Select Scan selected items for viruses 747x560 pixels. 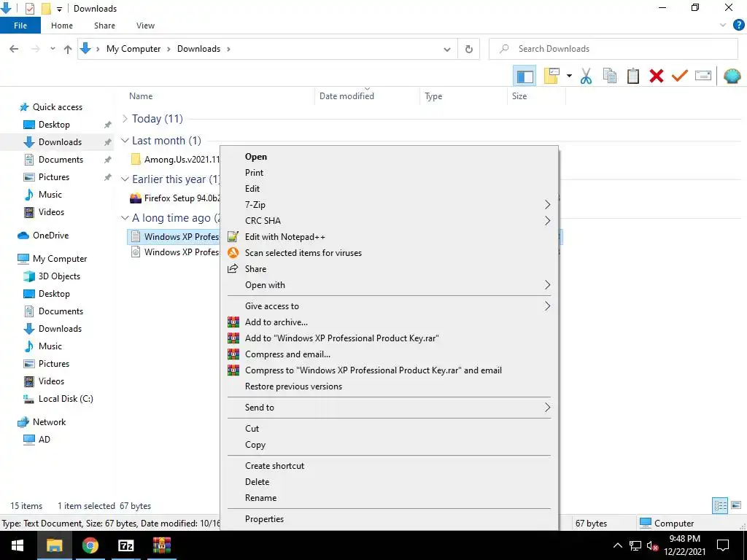click(389, 253)
